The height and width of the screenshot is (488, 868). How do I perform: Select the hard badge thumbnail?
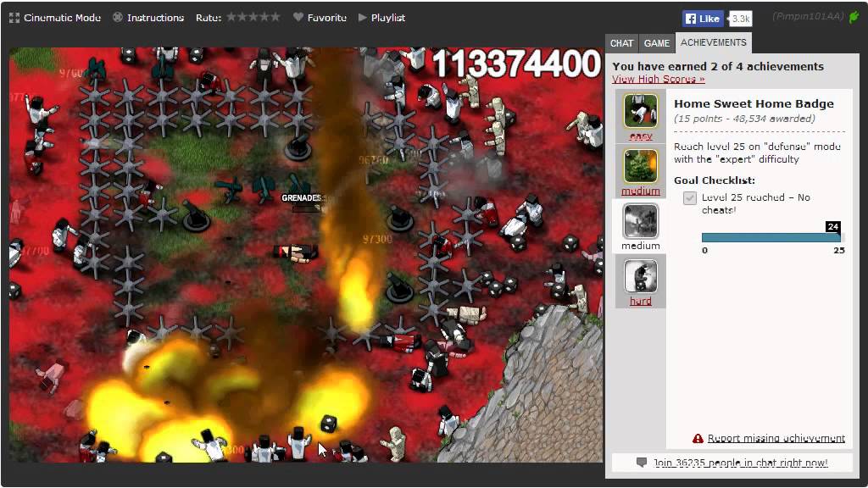point(641,275)
